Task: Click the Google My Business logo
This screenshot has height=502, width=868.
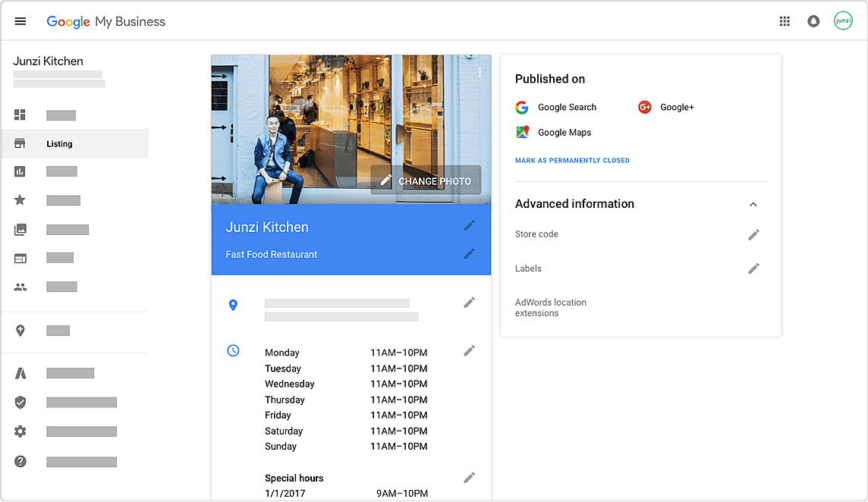Action: pyautogui.click(x=105, y=21)
